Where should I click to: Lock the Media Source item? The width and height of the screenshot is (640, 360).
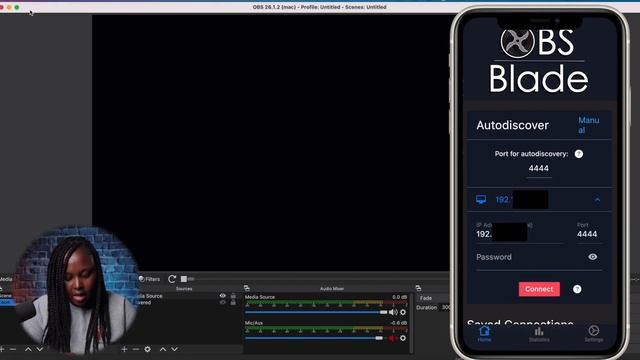click(233, 296)
